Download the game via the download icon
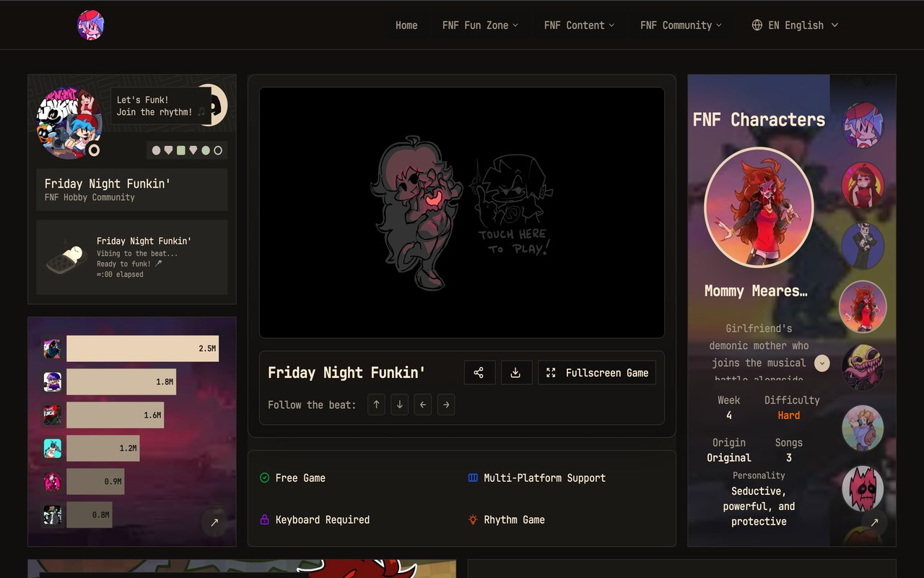The width and height of the screenshot is (924, 578). (x=516, y=372)
